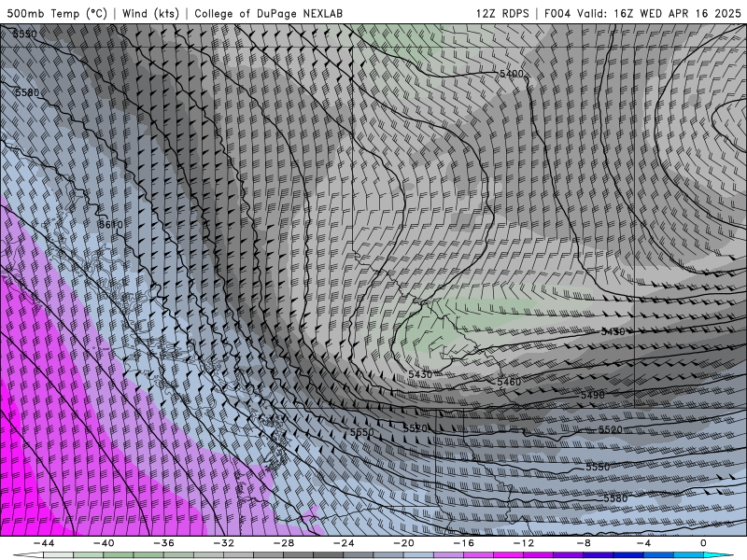Click the 'F004 Valid: 16Z WED APR 16 2025' text

(642, 13)
